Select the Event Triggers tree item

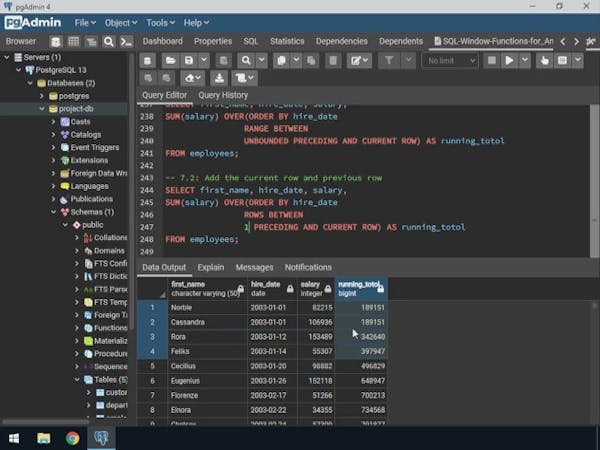(95, 147)
